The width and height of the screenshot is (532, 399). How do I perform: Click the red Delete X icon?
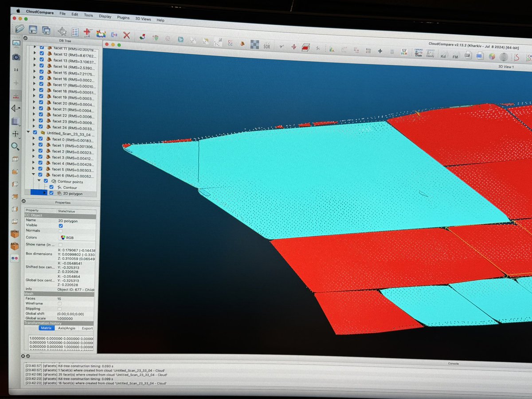(126, 35)
